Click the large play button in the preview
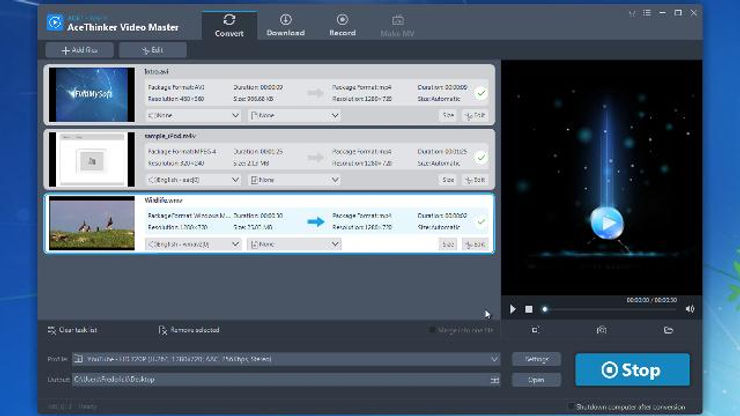Viewport: 740px width, 416px height. [x=607, y=223]
